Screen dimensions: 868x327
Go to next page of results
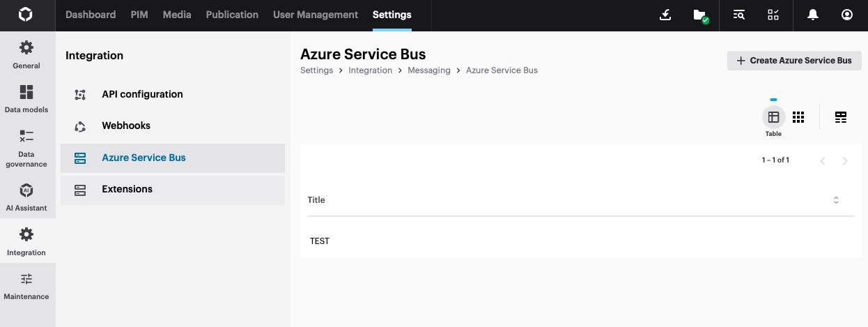point(845,161)
